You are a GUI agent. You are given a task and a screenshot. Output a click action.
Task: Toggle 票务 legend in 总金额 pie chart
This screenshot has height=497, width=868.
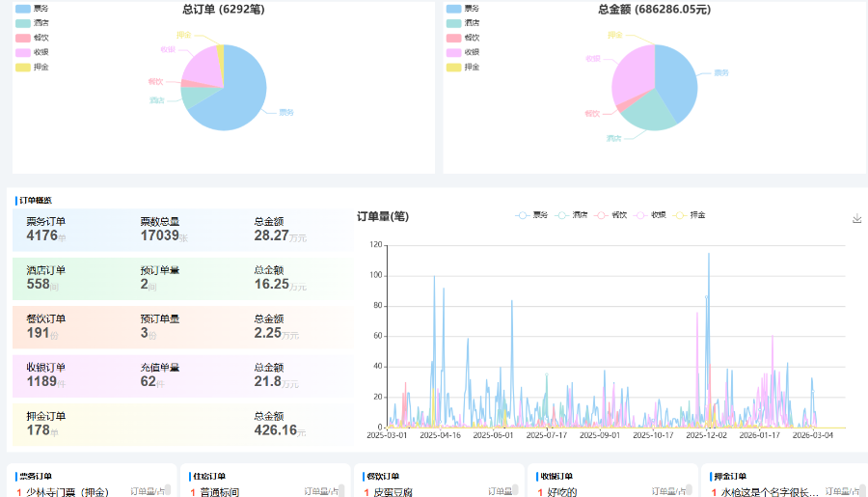click(463, 9)
